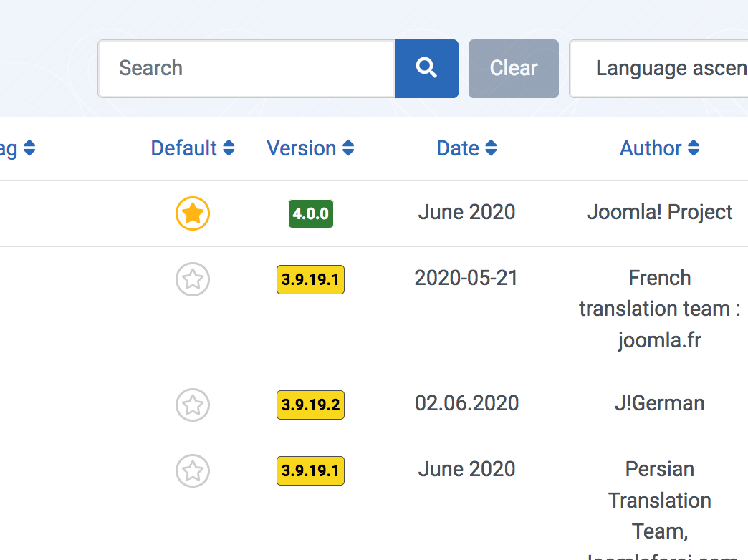Image resolution: width=748 pixels, height=560 pixels.
Task: Click the Clear filter button
Action: tap(513, 69)
